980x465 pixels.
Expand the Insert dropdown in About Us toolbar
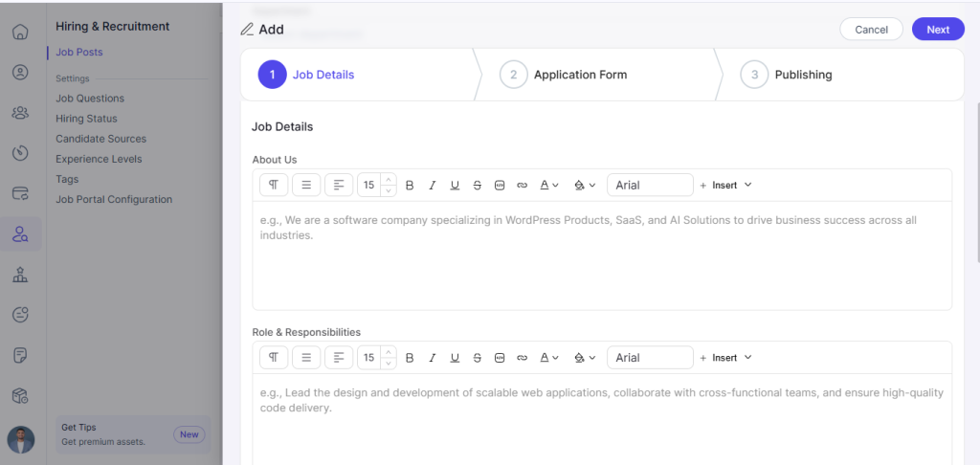pos(726,186)
